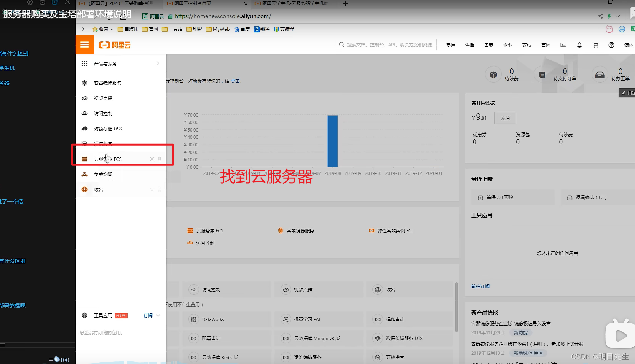Click the Aliyun logo in the header
Image resolution: width=635 pixels, height=364 pixels.
115,45
